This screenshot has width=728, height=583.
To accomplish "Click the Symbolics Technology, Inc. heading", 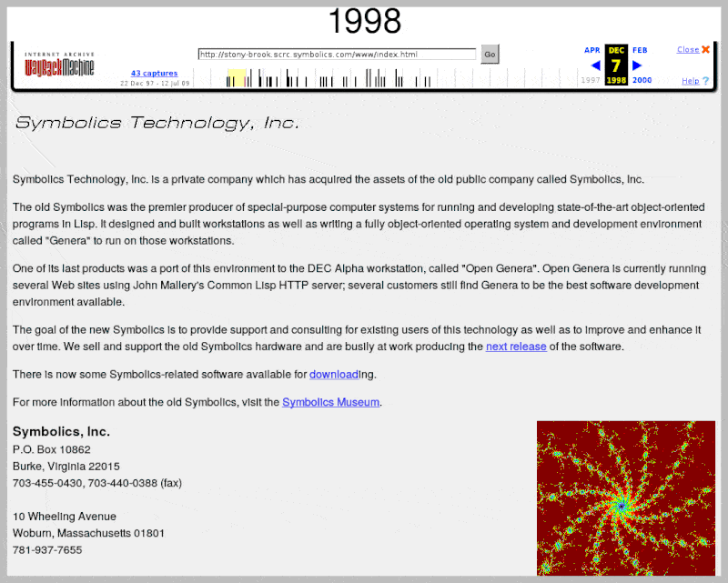I will (x=157, y=123).
